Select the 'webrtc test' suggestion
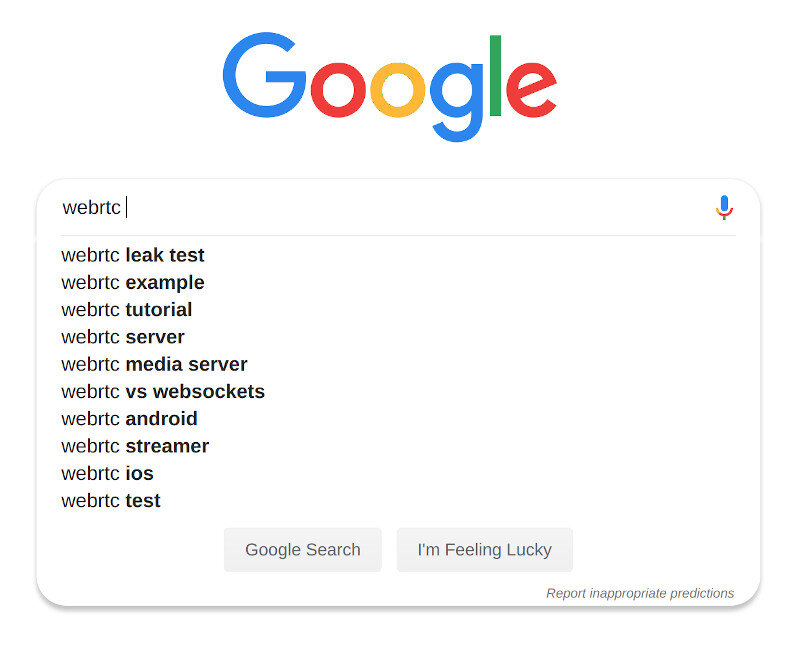Screen dimensions: 800x646 tap(111, 501)
